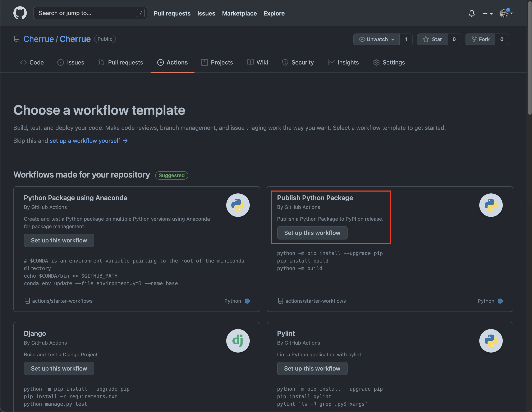The width and height of the screenshot is (532, 412).
Task: Click Python language dot on Publish Python Package card
Action: (x=500, y=301)
